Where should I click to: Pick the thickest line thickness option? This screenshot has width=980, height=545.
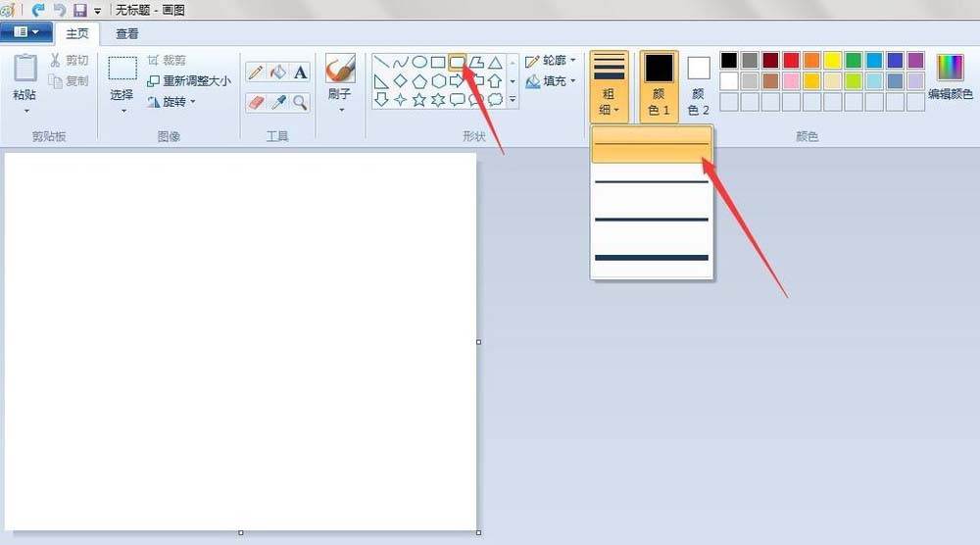pos(652,257)
